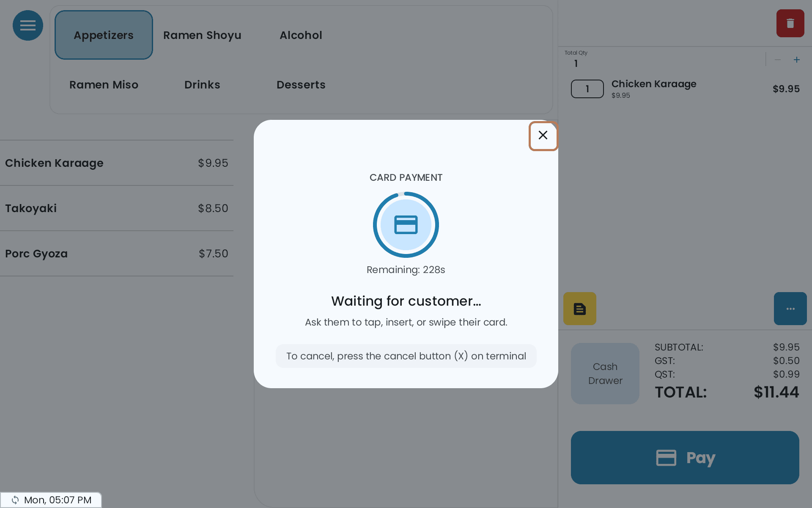Go to Ramen Miso category
The image size is (812, 508).
pyautogui.click(x=104, y=85)
